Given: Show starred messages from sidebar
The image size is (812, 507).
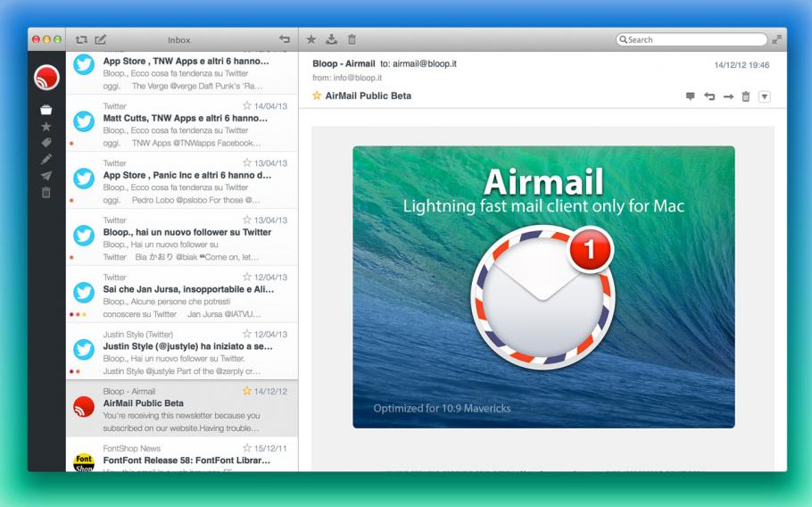Looking at the screenshot, I should coord(46,127).
